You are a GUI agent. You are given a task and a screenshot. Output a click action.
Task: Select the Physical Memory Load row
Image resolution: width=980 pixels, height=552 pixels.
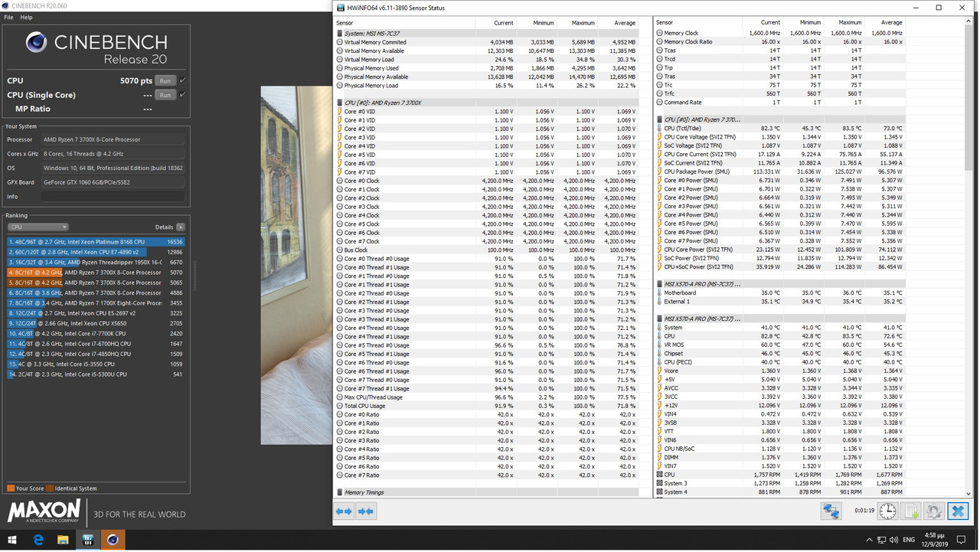click(x=486, y=86)
